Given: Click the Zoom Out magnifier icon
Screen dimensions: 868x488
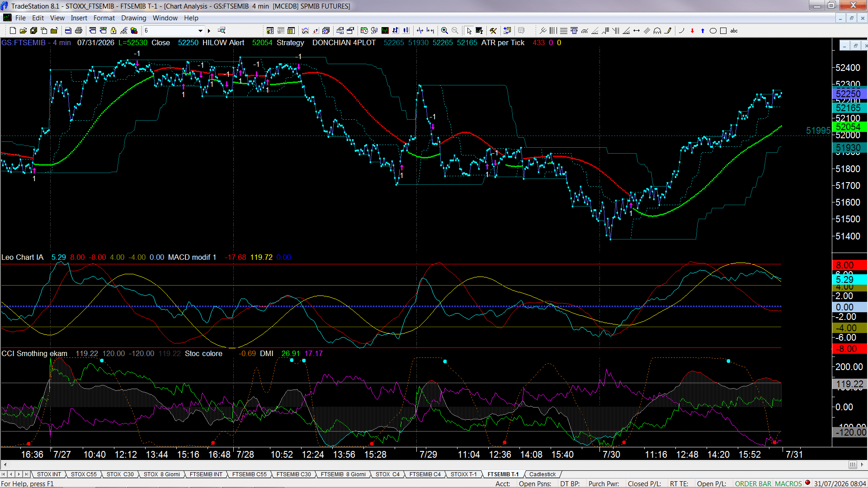Looking at the screenshot, I should (455, 31).
